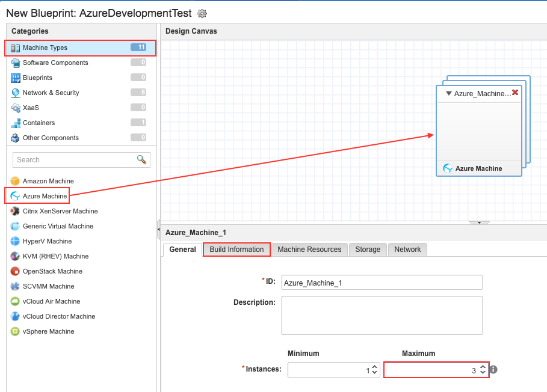
Task: Click the vCloud Air Machine icon
Action: (x=15, y=301)
